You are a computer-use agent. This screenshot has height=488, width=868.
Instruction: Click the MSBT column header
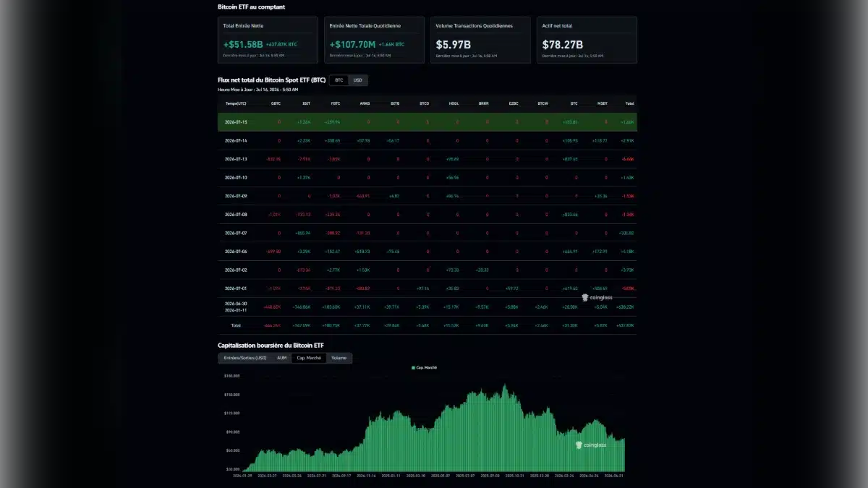point(603,103)
